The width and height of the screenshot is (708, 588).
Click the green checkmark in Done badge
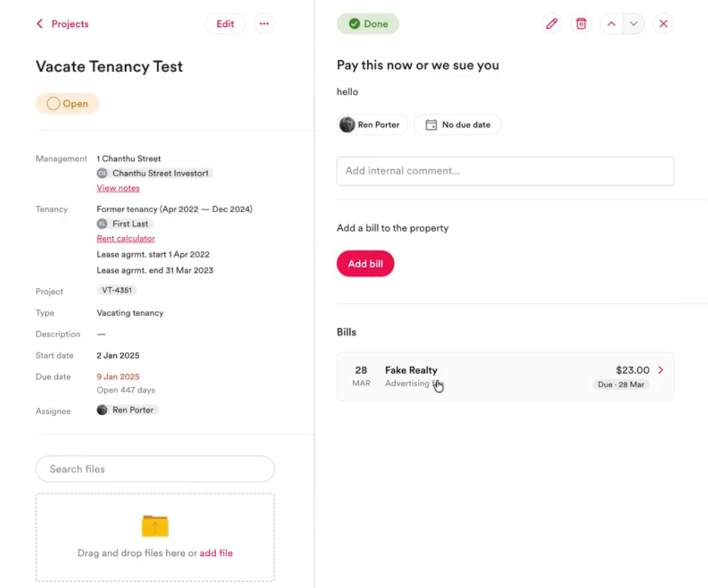355,24
